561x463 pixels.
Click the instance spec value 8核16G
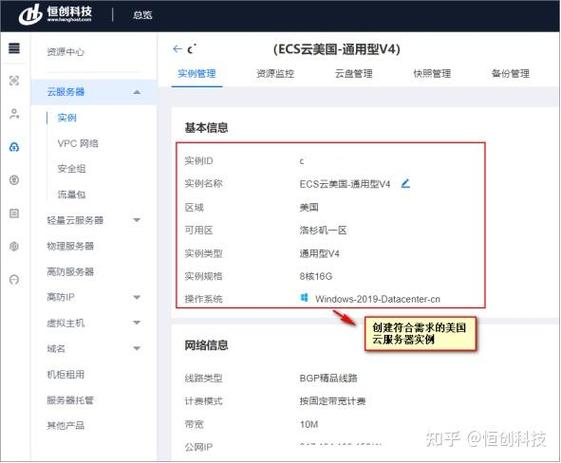[316, 276]
